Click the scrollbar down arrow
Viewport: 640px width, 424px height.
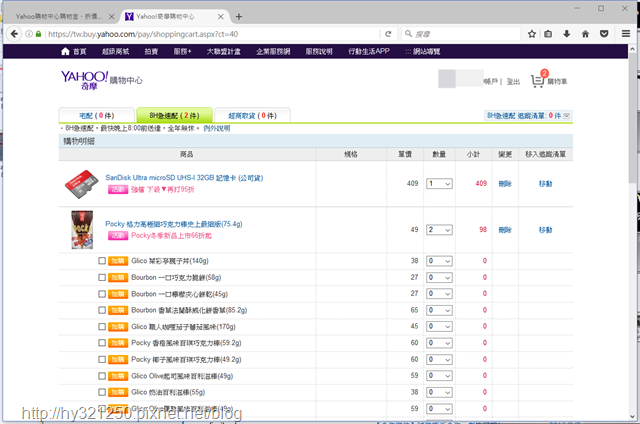(x=632, y=417)
